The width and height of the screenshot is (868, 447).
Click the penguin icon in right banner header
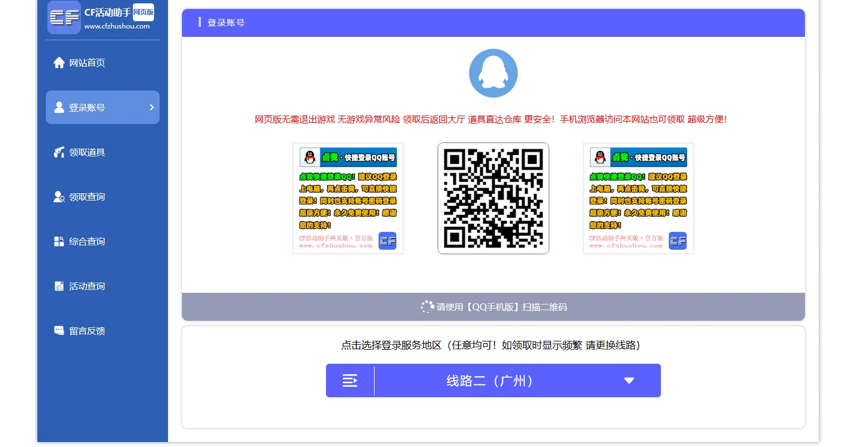(x=600, y=158)
